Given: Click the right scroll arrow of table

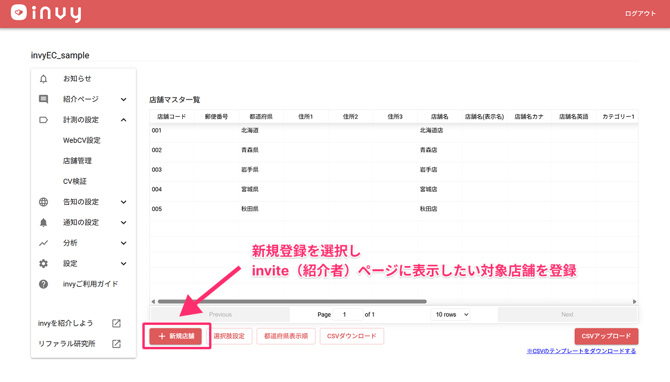Looking at the screenshot, I should coord(635,302).
